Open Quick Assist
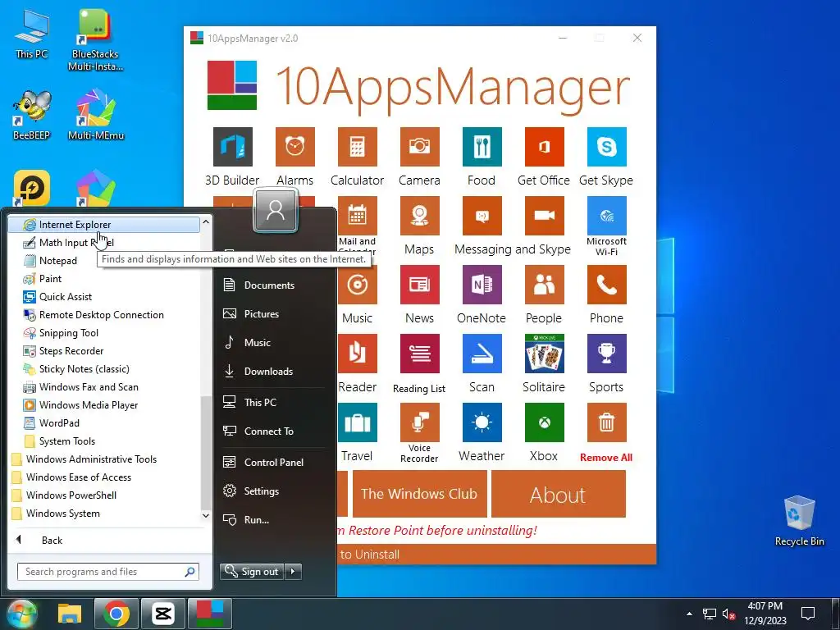The image size is (840, 630). pos(104,297)
